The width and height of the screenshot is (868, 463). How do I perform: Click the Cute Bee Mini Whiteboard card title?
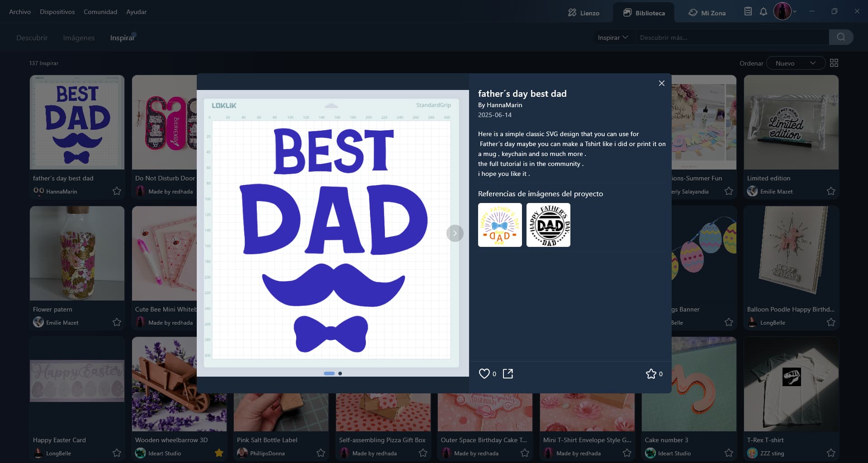(166, 309)
